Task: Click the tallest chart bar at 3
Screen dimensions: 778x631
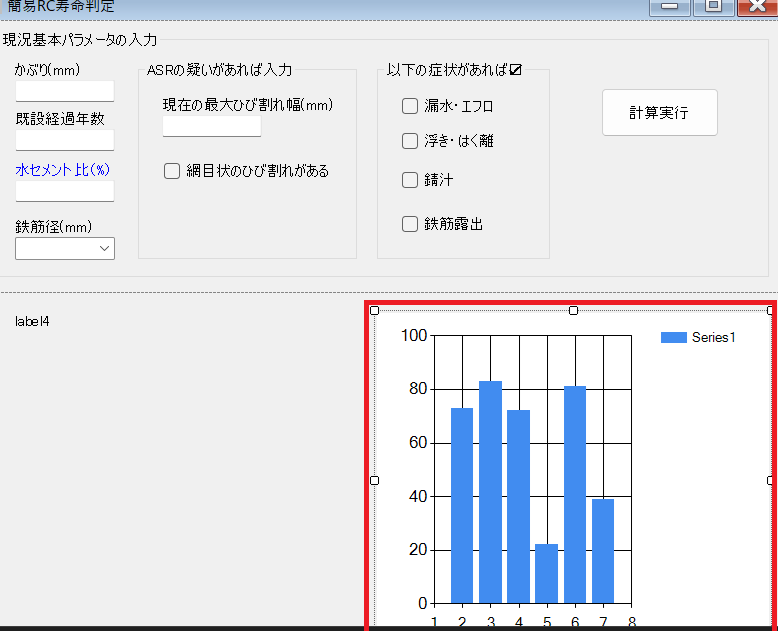Action: pyautogui.click(x=490, y=492)
